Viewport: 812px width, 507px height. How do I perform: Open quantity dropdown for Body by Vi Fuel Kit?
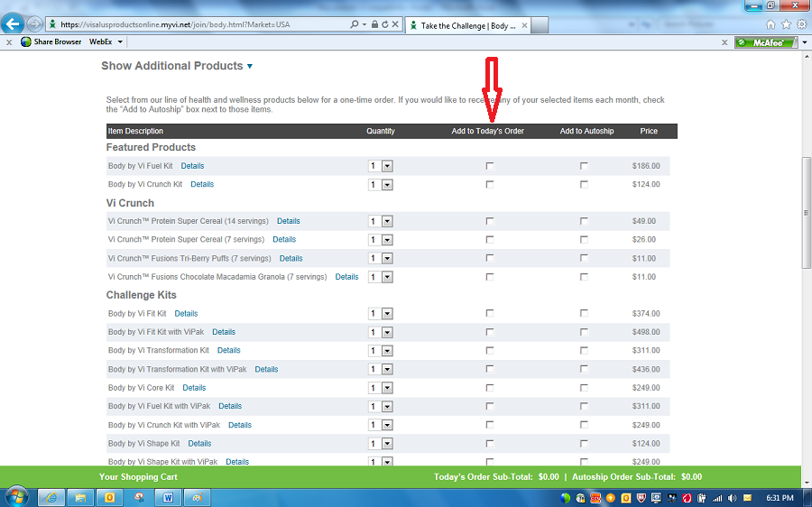(387, 166)
